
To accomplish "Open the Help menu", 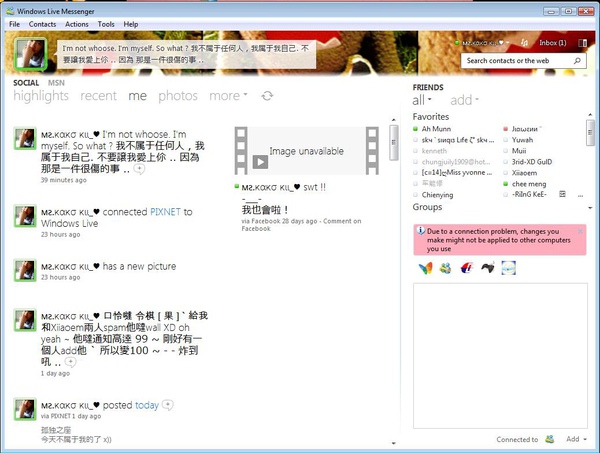I will point(130,24).
